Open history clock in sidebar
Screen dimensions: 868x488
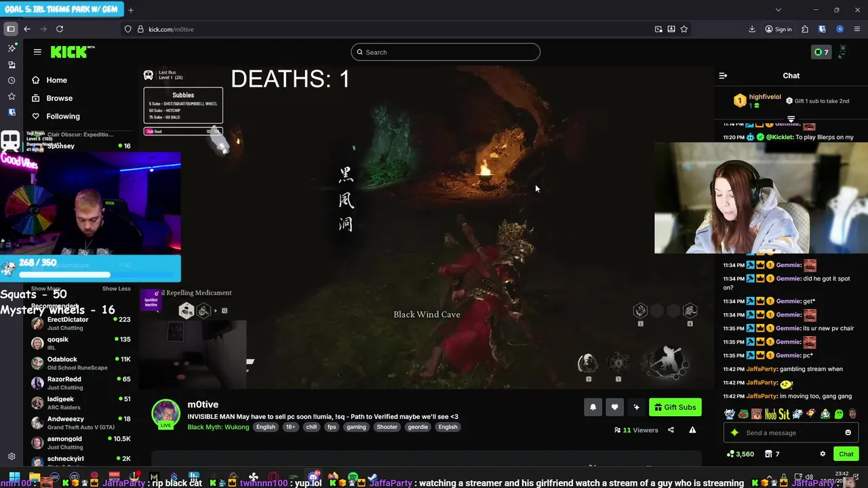point(12,80)
